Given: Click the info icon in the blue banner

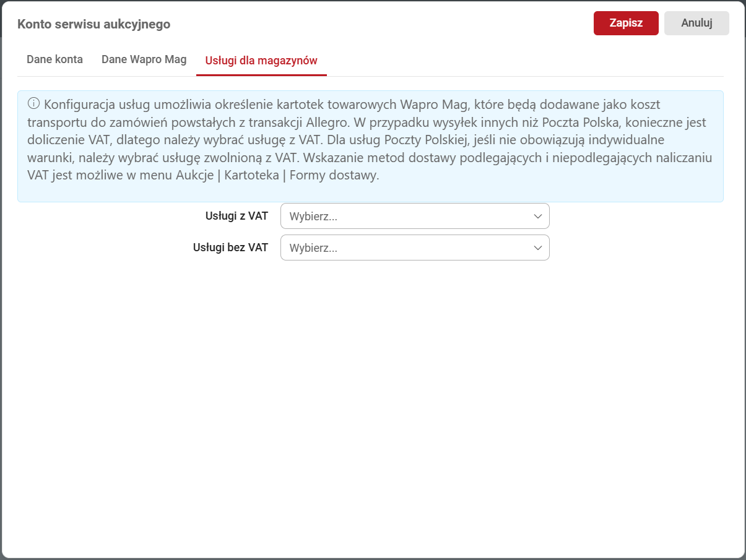Looking at the screenshot, I should point(34,103).
